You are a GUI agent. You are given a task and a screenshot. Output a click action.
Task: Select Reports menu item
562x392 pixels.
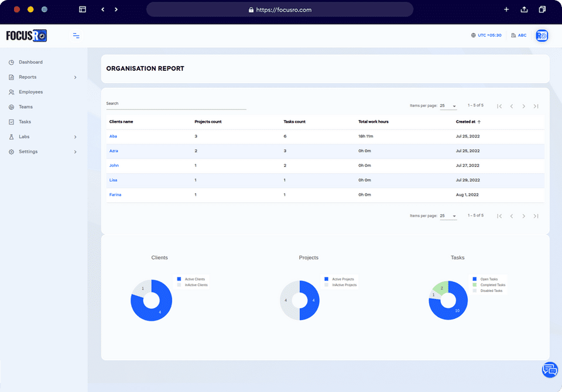[28, 77]
